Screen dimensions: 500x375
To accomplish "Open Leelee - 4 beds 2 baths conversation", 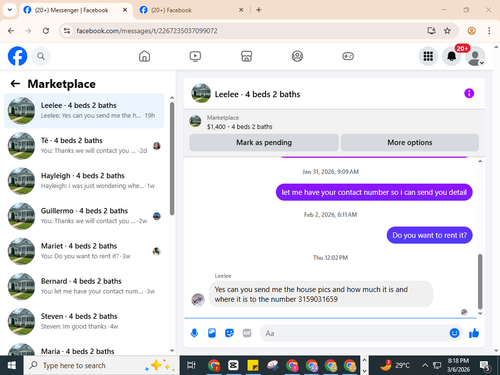I will (84, 111).
